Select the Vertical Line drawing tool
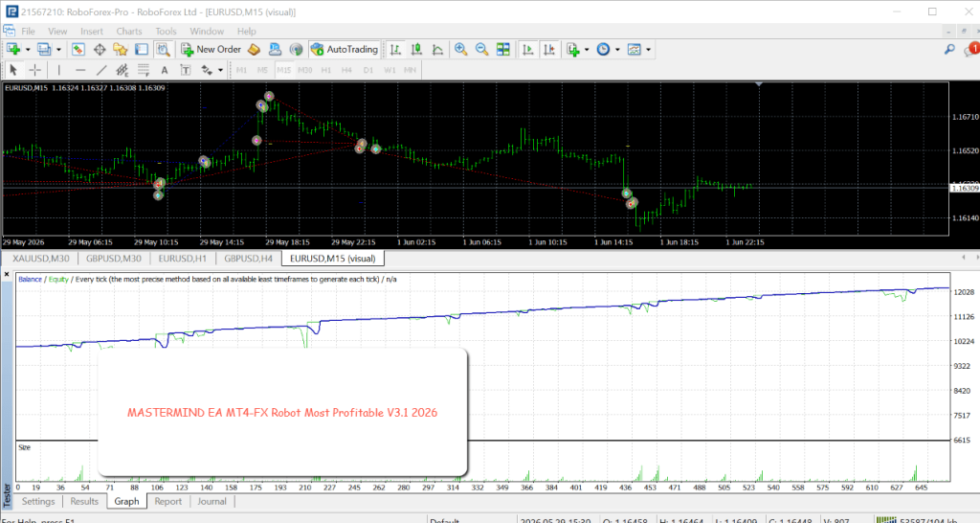Viewport: 980px width, 523px height. coord(58,70)
